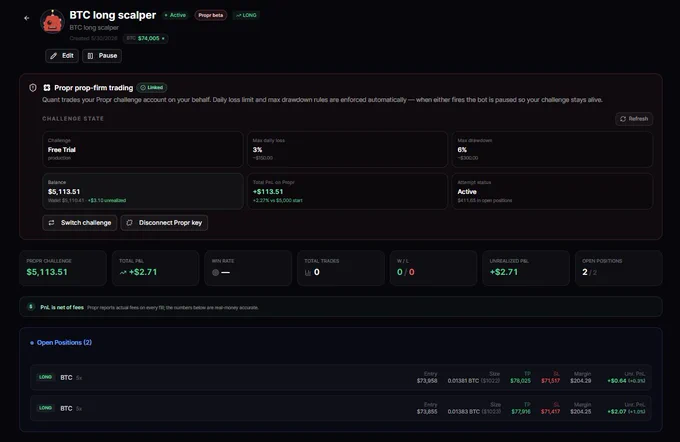Image resolution: width=680 pixels, height=442 pixels.
Task: Click the Attempt status Active value
Action: pyautogui.click(x=467, y=192)
